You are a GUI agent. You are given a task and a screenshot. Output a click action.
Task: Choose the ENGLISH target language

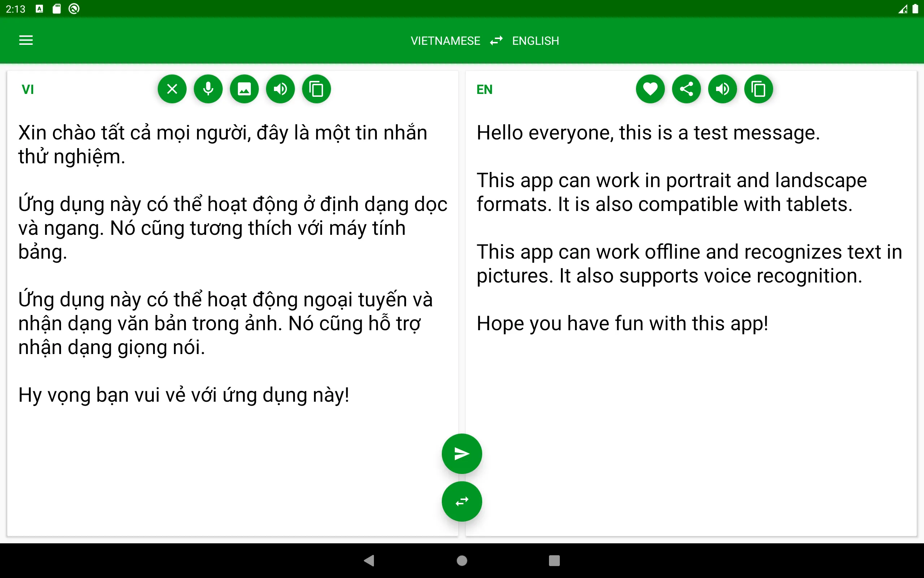(x=535, y=41)
